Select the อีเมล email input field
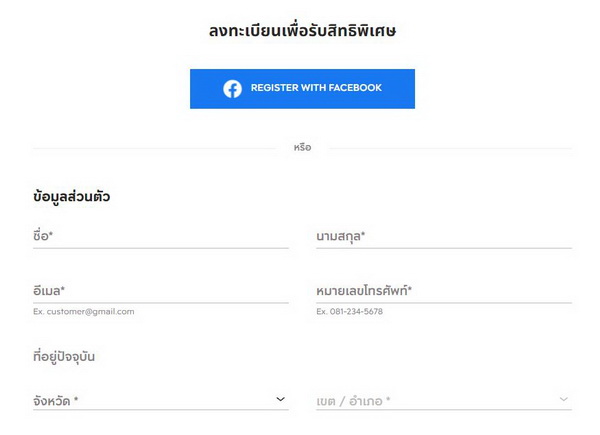 [x=160, y=291]
